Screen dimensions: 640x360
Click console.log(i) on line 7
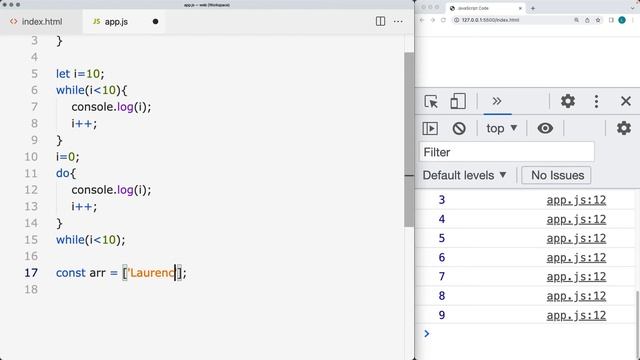111,107
